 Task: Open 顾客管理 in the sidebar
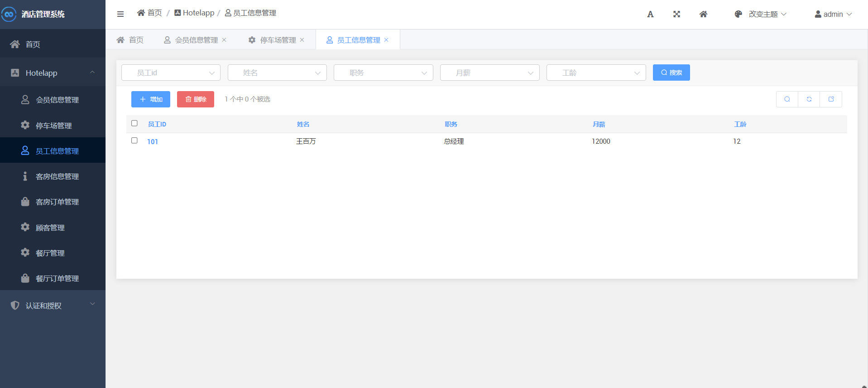tap(53, 227)
